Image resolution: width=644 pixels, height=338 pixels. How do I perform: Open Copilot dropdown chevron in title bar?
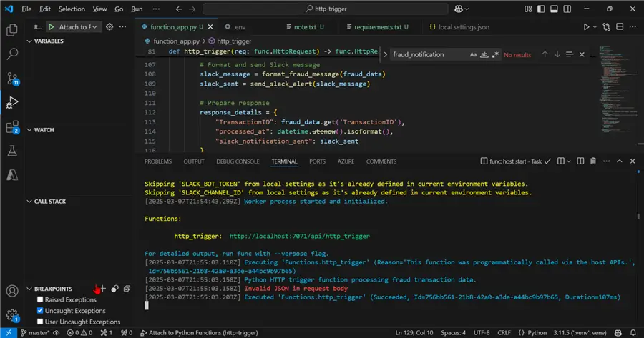pos(467,9)
